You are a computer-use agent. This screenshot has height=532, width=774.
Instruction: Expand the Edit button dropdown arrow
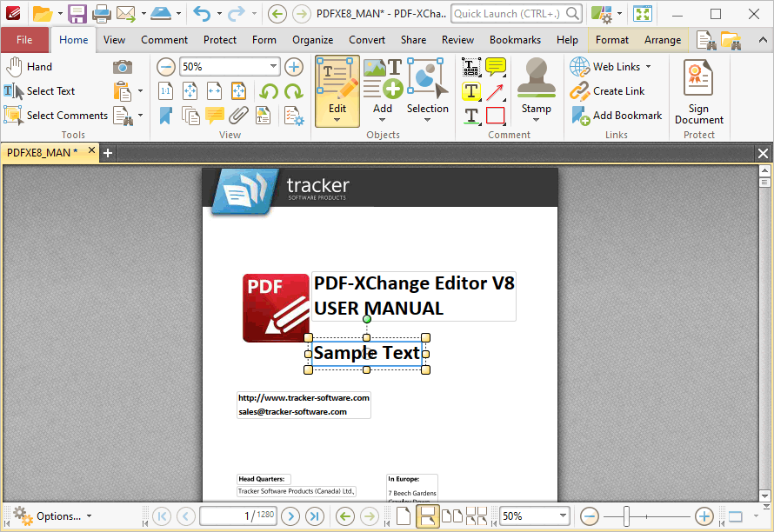(337, 121)
